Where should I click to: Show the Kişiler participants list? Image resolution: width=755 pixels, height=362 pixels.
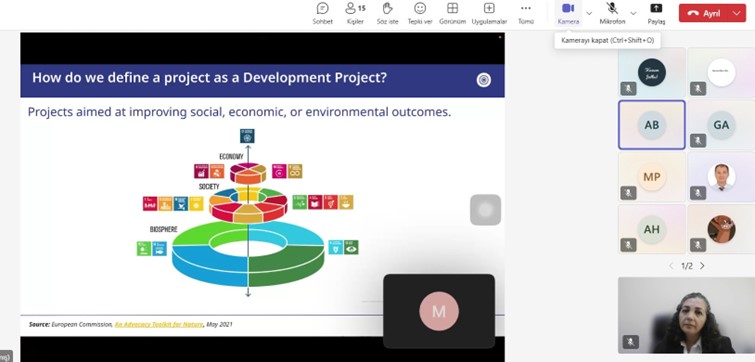tap(355, 13)
